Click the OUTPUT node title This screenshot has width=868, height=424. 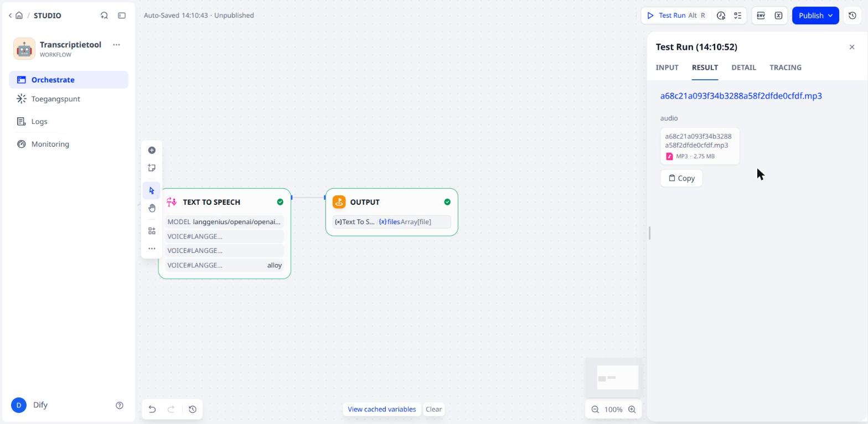[365, 202]
